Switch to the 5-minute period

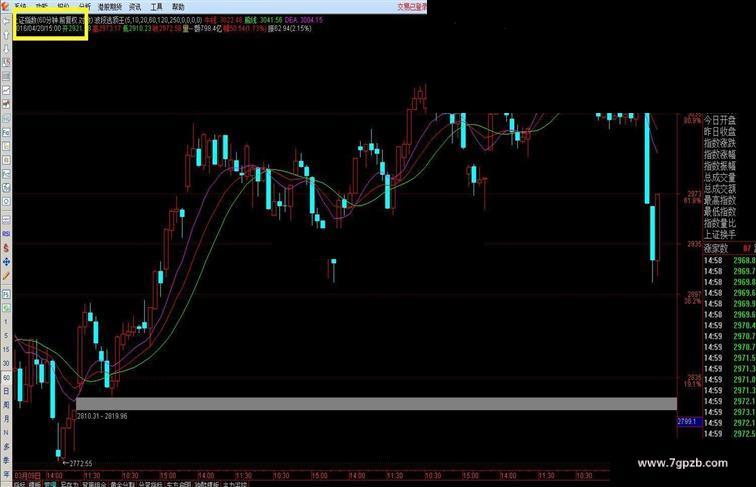pyautogui.click(x=6, y=336)
